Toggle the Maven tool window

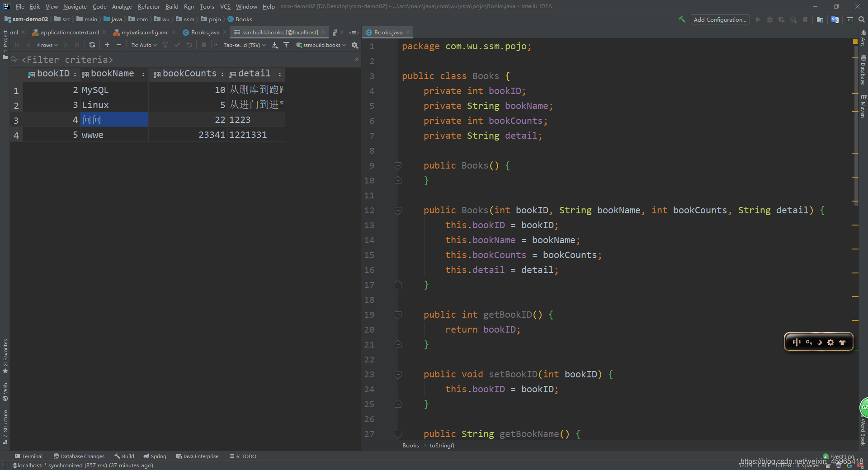coord(863,106)
